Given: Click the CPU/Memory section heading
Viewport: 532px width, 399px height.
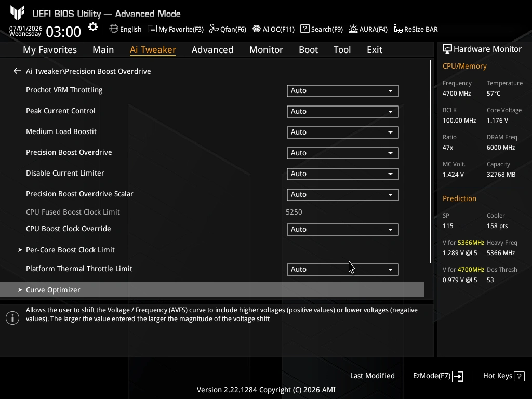Looking at the screenshot, I should 464,66.
